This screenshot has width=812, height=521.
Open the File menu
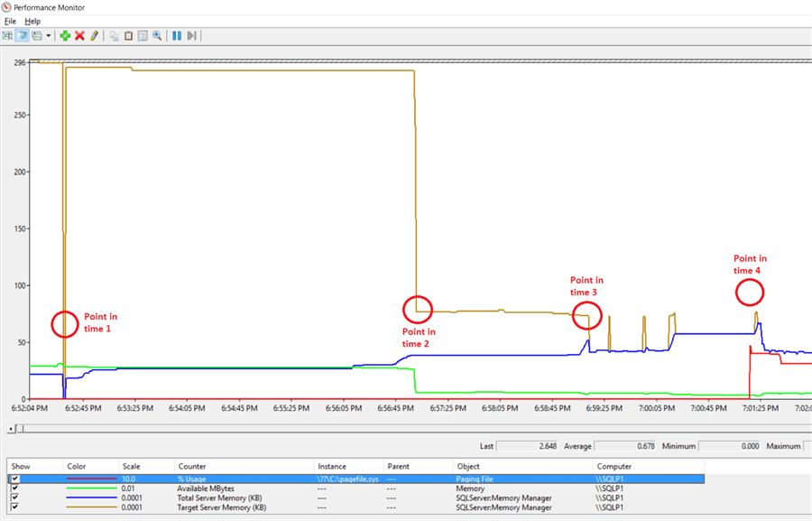11,21
